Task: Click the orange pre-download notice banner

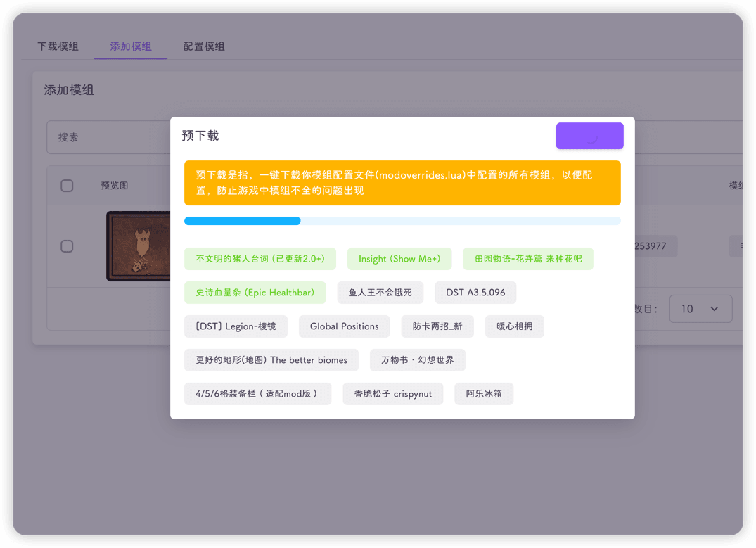Action: pyautogui.click(x=402, y=182)
